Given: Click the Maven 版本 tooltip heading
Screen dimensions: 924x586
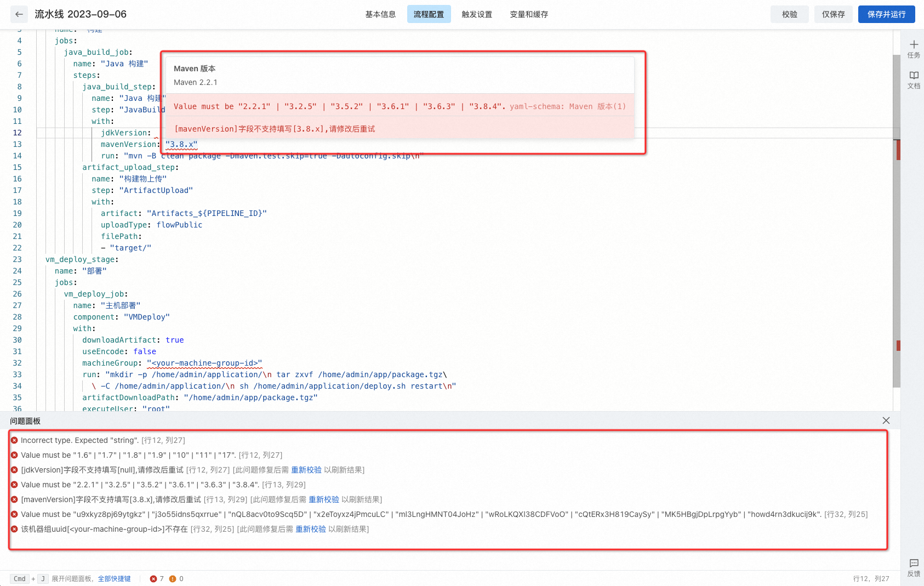Looking at the screenshot, I should pyautogui.click(x=195, y=69).
